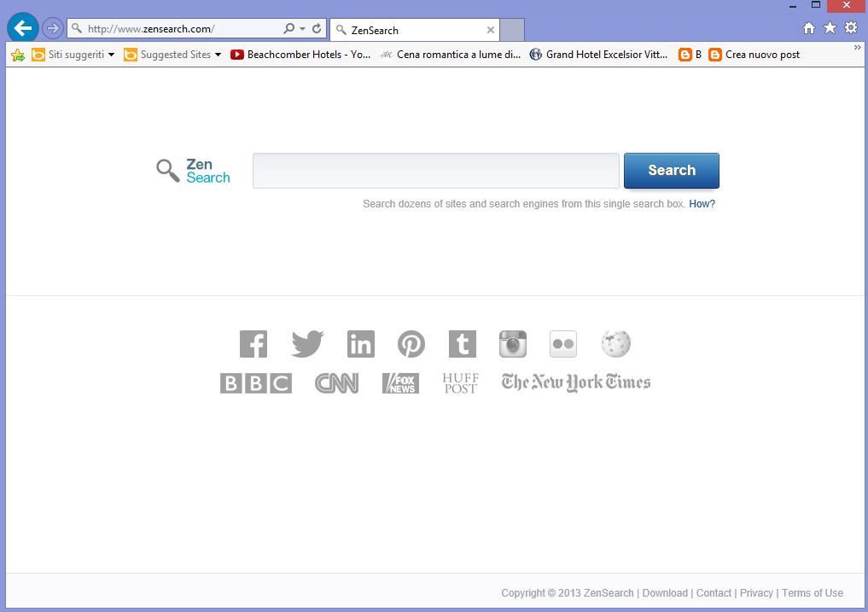The height and width of the screenshot is (612, 868).
Task: Go back with the browser back arrow
Action: point(23,27)
